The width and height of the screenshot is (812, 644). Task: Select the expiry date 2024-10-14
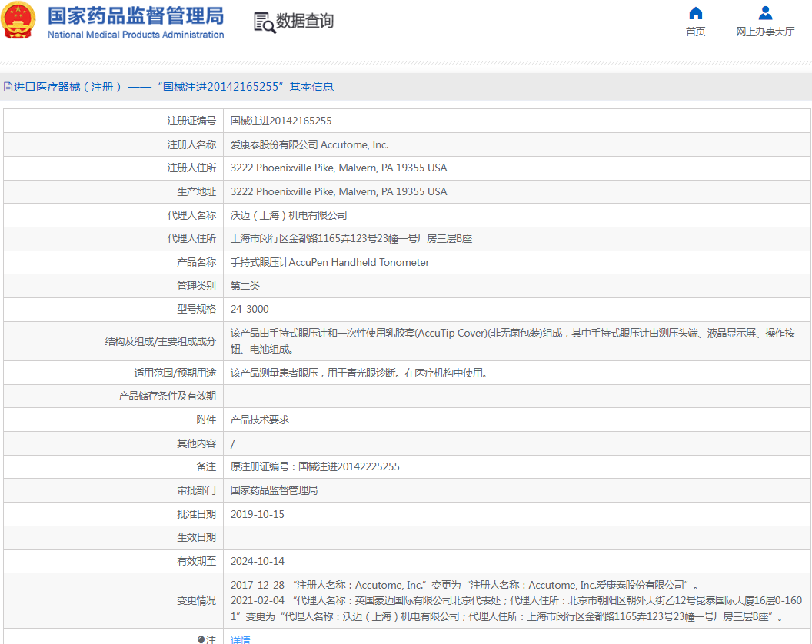pyautogui.click(x=257, y=561)
